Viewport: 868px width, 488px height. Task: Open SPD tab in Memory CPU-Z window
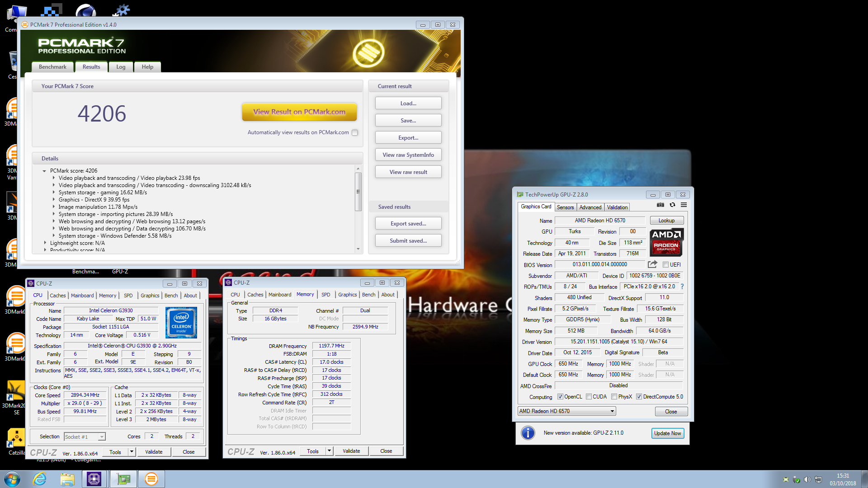click(x=325, y=295)
